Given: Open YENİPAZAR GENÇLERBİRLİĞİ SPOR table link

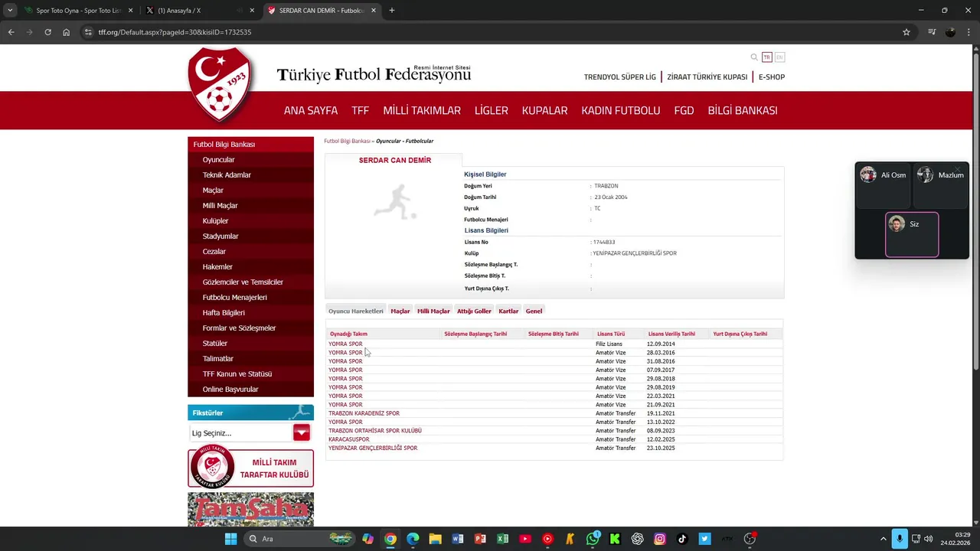Looking at the screenshot, I should [x=373, y=448].
